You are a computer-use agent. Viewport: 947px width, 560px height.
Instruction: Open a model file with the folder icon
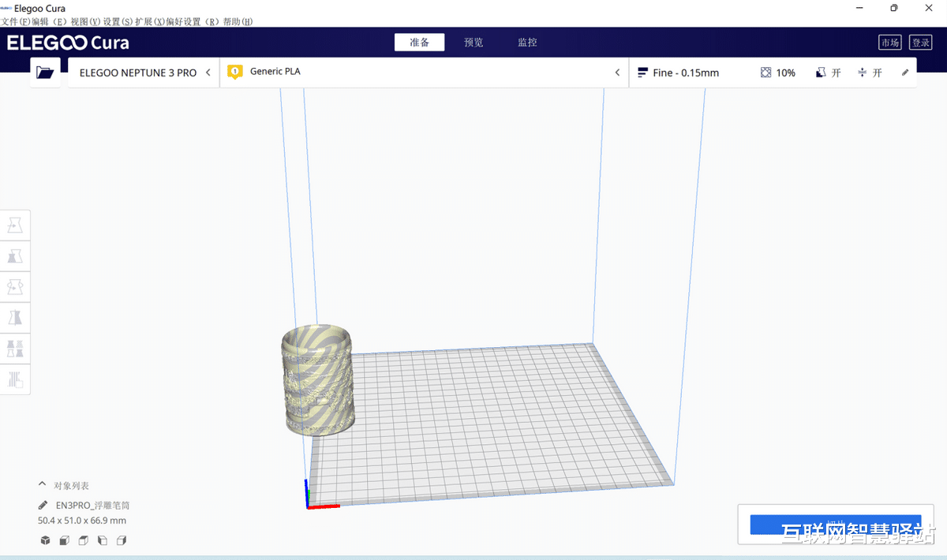point(45,71)
